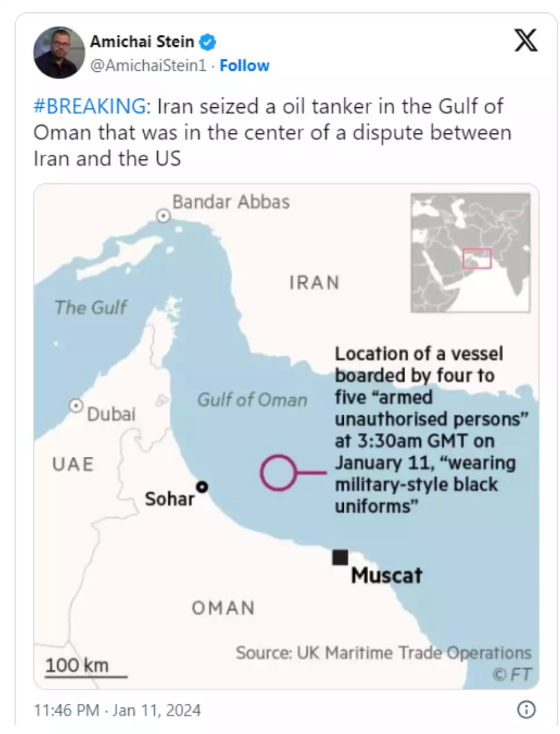Image resolution: width=560 pixels, height=734 pixels.
Task: Select the Sohar location dot
Action: (x=202, y=487)
